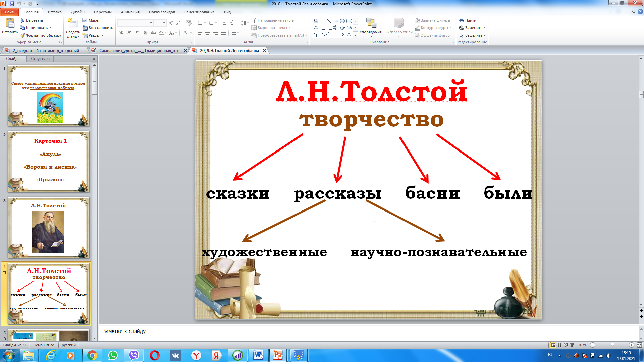Click the Save icon in quick access toolbar

12,4
